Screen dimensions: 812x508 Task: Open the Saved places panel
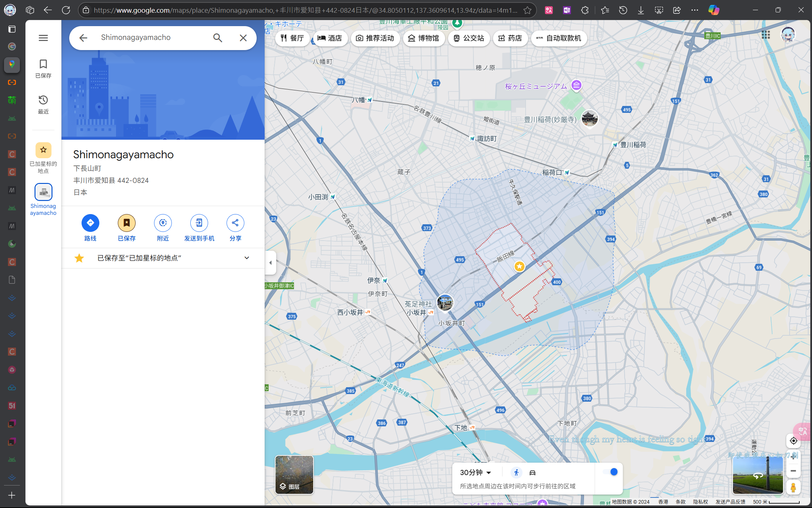click(43, 69)
